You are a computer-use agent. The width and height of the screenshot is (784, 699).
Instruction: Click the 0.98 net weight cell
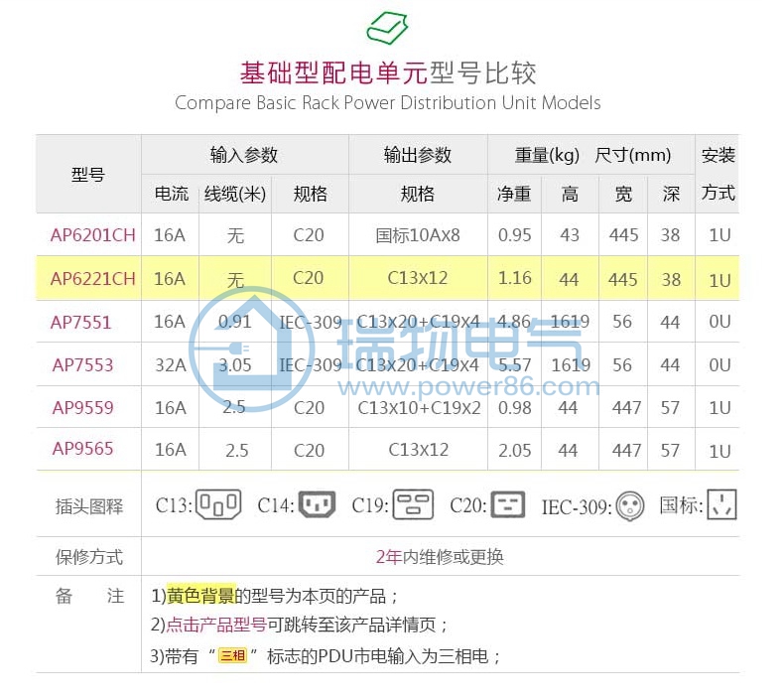tap(514, 408)
